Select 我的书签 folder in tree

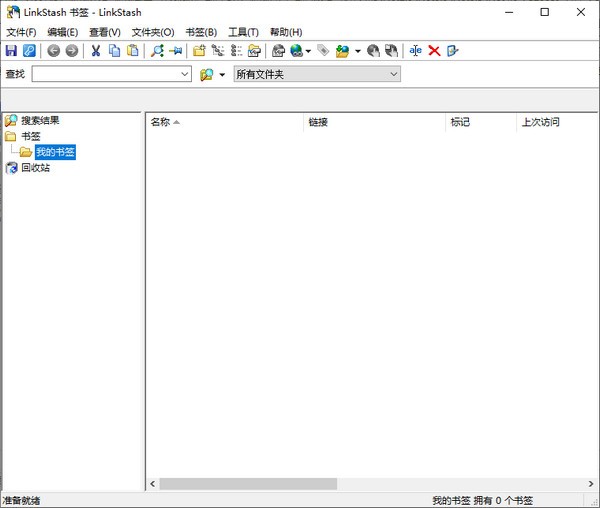click(x=55, y=152)
